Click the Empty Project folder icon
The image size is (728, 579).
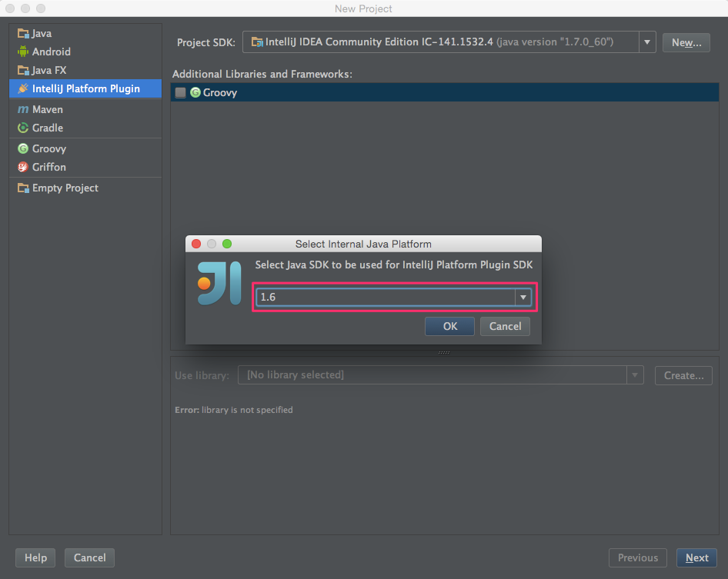(23, 188)
